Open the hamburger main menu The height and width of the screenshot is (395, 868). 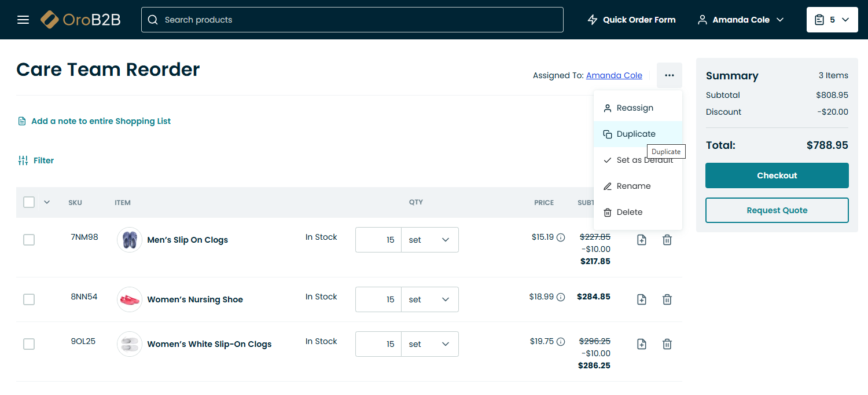(x=23, y=20)
